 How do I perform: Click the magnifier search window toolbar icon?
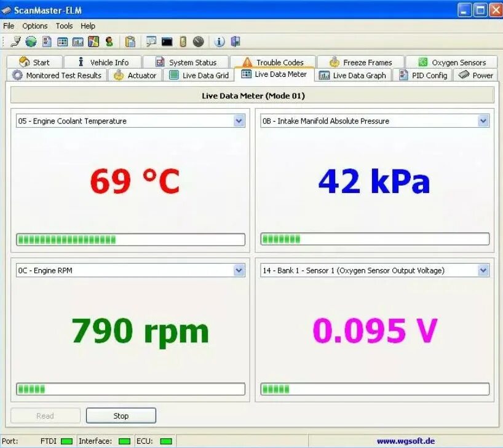tap(151, 42)
